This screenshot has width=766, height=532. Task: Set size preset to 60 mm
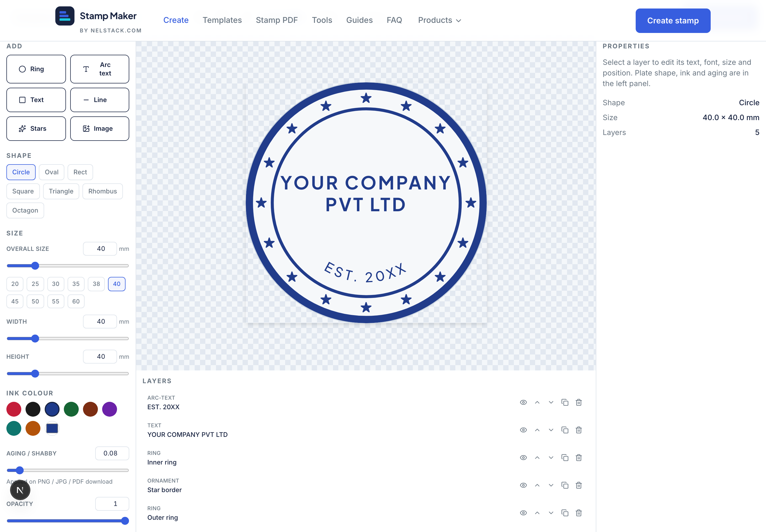coord(76,301)
